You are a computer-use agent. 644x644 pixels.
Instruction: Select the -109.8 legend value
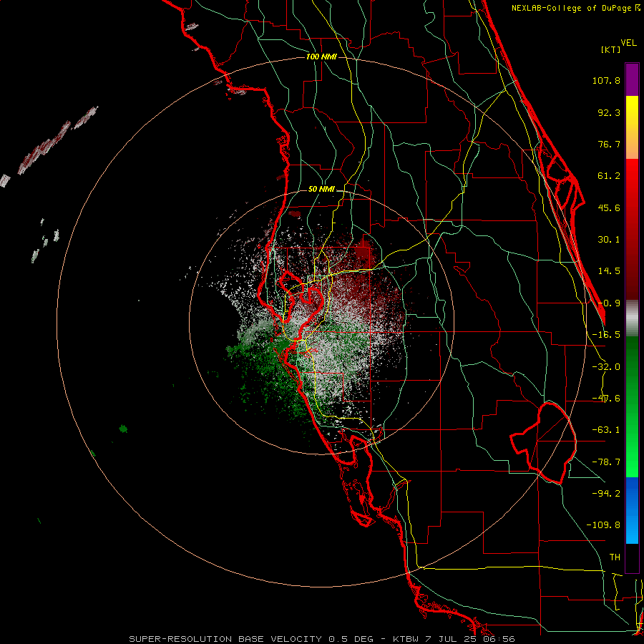tap(603, 525)
